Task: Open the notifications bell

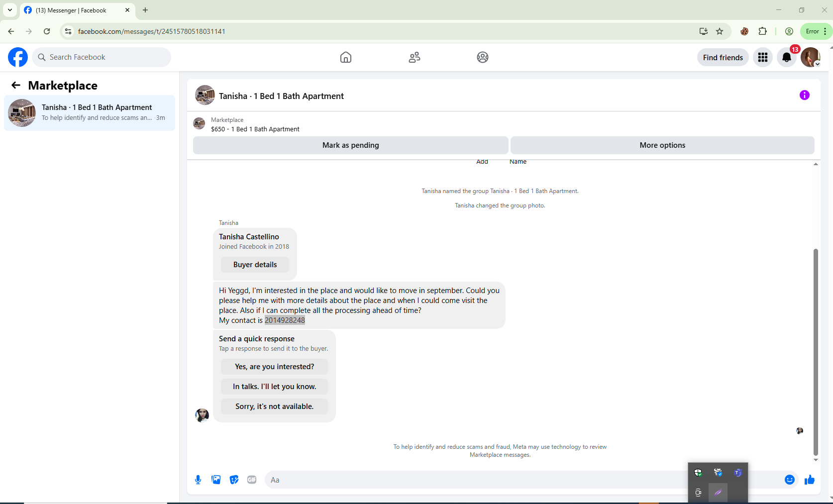Action: [787, 57]
